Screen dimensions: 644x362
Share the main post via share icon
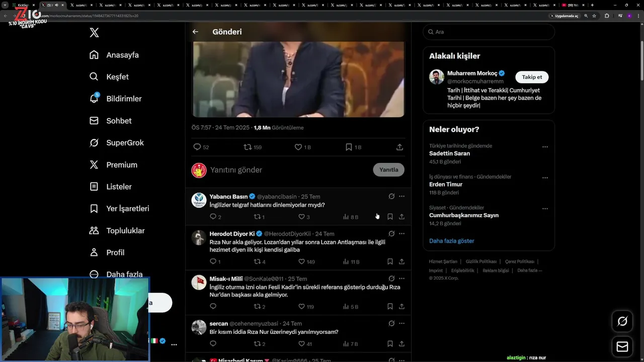pyautogui.click(x=399, y=147)
